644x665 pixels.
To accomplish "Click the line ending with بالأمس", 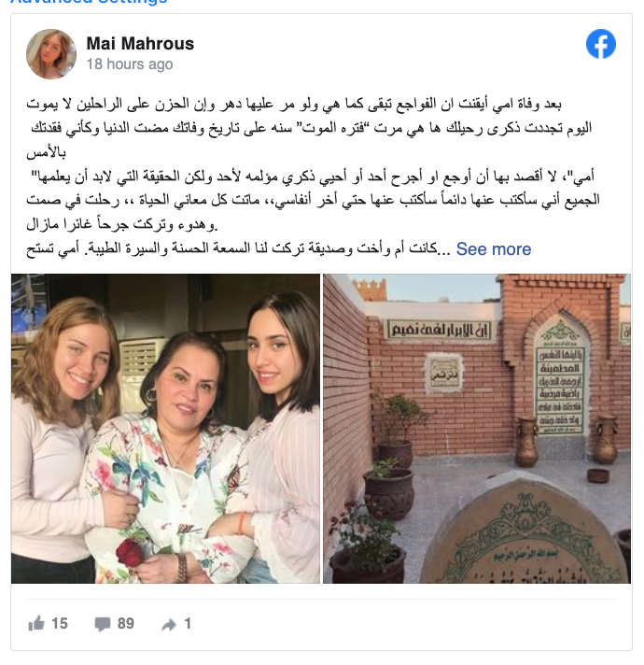I will coord(46,152).
